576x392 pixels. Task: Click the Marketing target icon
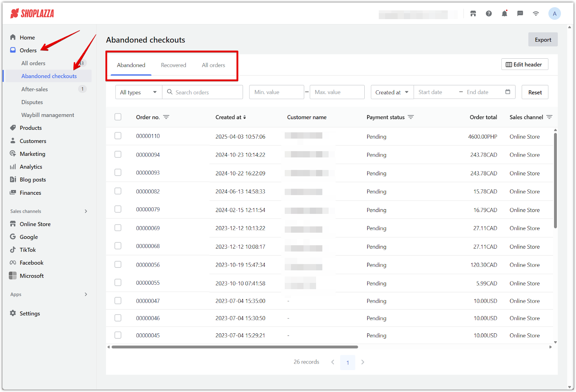(13, 153)
